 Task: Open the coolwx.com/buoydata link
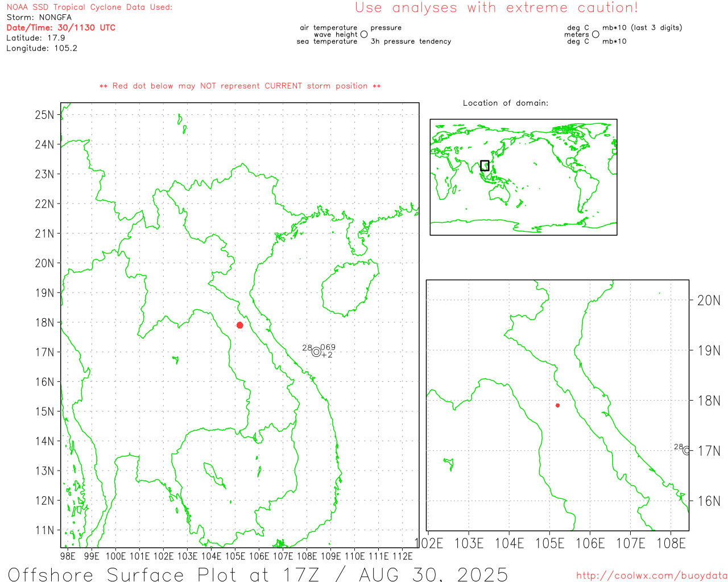point(652,576)
